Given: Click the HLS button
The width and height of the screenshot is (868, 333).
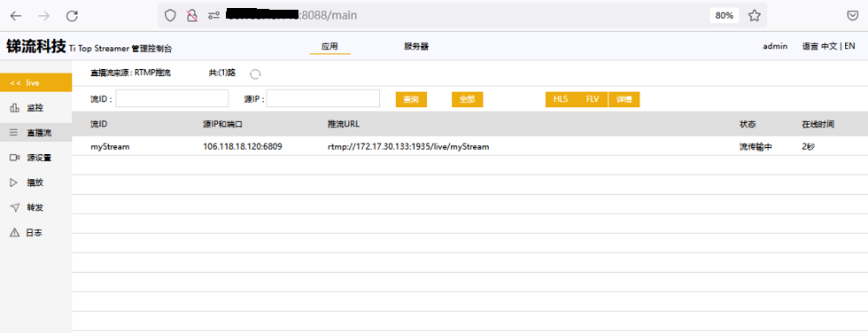Looking at the screenshot, I should (x=561, y=99).
